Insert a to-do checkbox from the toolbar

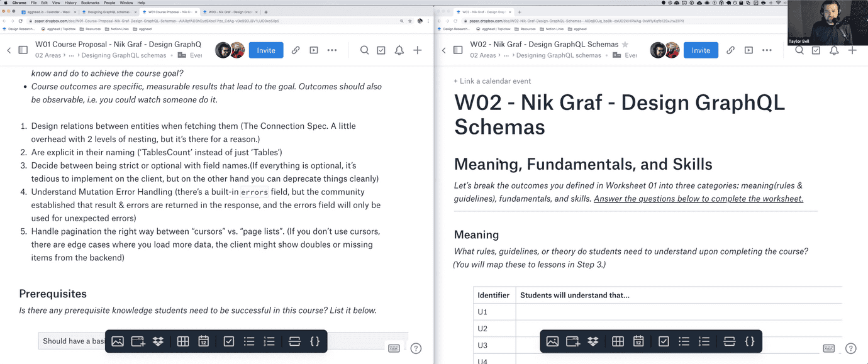coord(228,341)
